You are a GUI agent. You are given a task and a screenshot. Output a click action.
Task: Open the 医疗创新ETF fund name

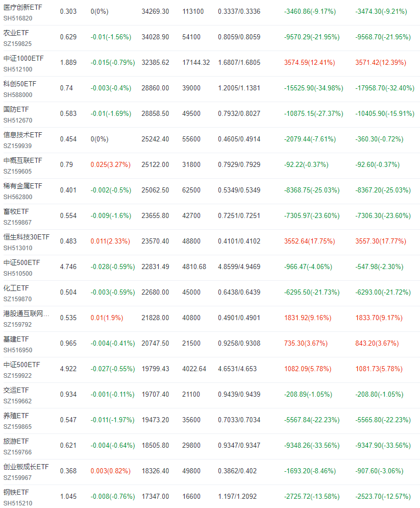tap(22, 7)
